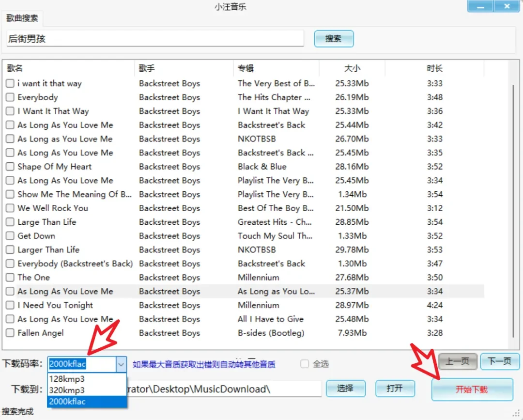
Task: Click 选择 to choose download folder
Action: click(346, 389)
